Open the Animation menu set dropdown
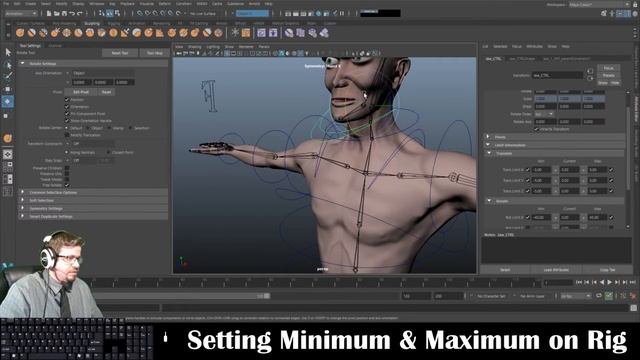The image size is (640, 360). (20, 13)
